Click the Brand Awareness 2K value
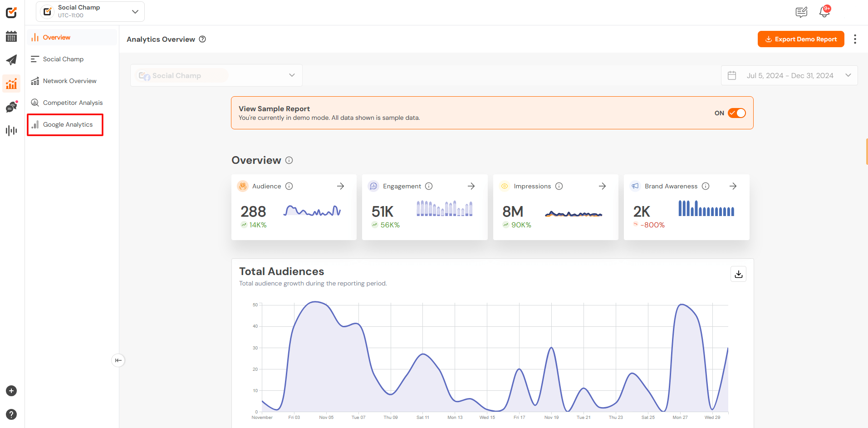 (x=642, y=212)
